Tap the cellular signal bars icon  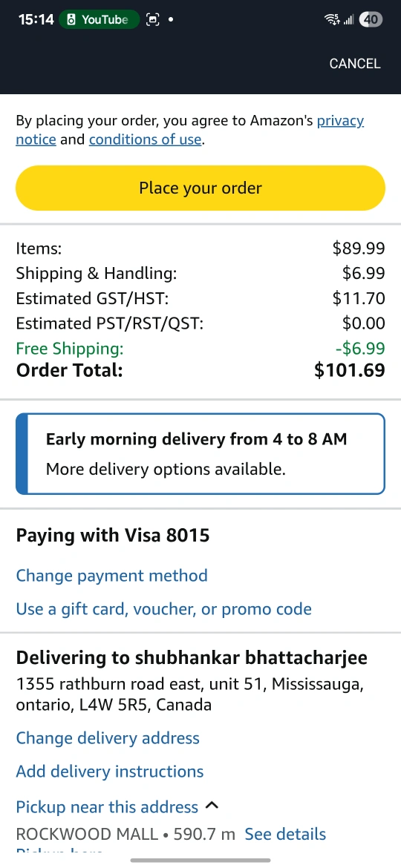pyautogui.click(x=348, y=21)
